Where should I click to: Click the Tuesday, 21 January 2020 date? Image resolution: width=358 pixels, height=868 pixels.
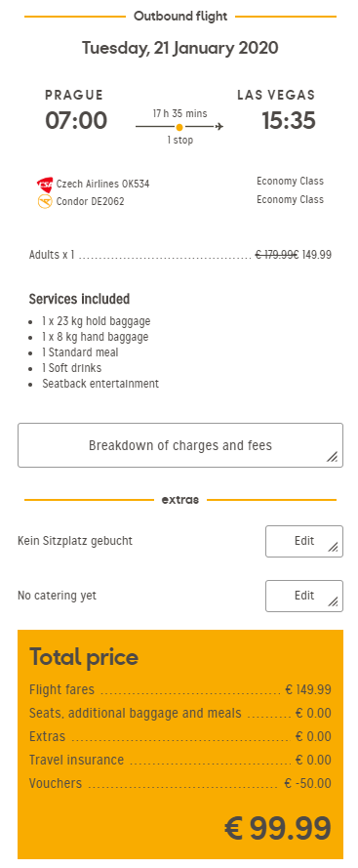click(180, 48)
